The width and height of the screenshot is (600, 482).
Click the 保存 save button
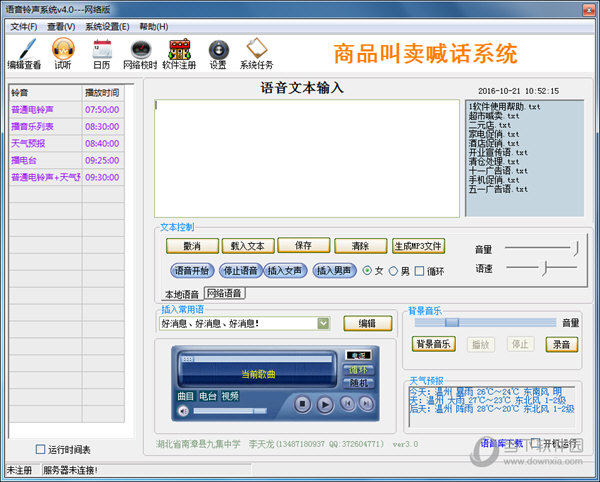pos(303,245)
